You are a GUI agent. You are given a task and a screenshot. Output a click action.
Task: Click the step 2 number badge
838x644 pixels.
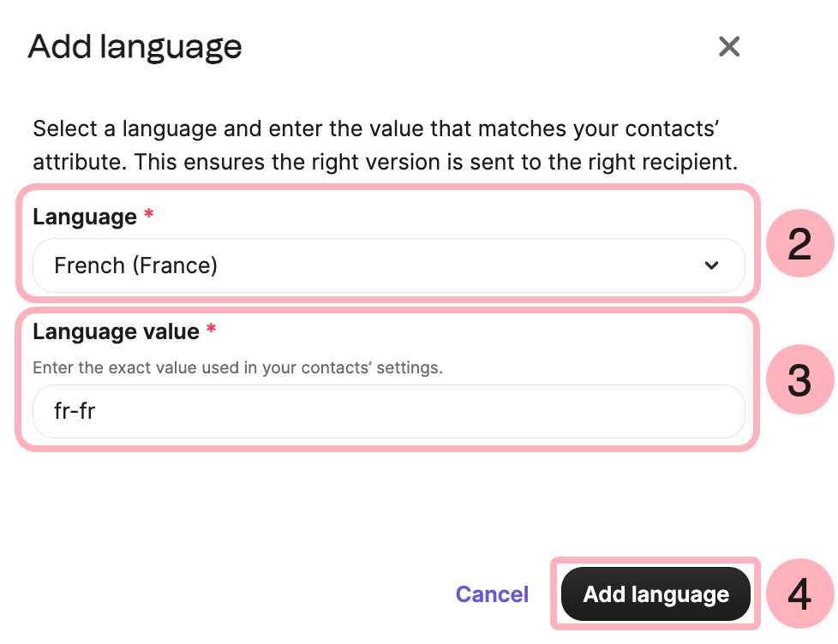(799, 243)
